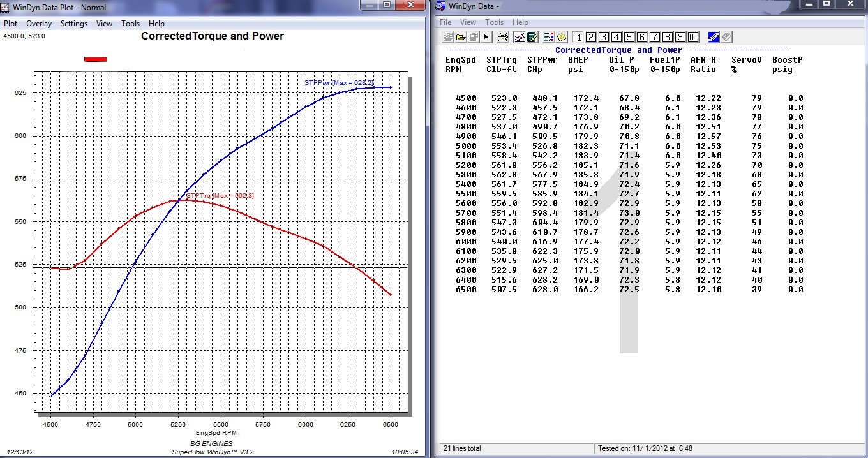Click the greyed-out tag icon ending the toolbar
This screenshot has width=868, height=458.
coord(726,37)
